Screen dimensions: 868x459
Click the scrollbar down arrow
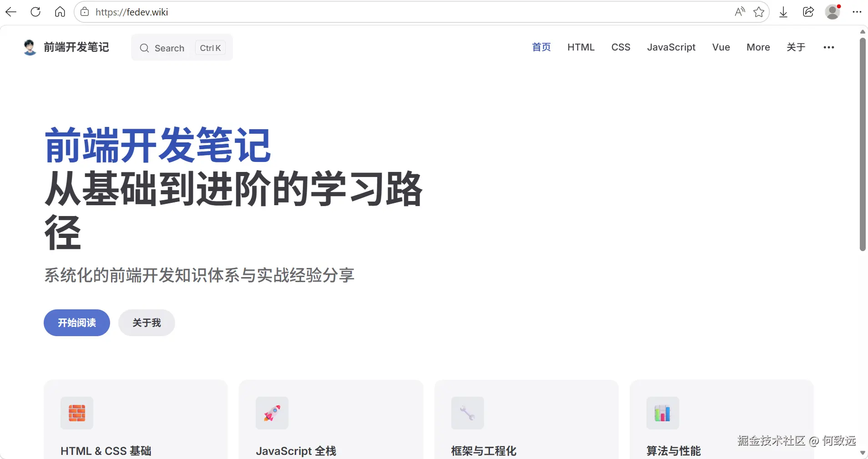click(x=863, y=453)
